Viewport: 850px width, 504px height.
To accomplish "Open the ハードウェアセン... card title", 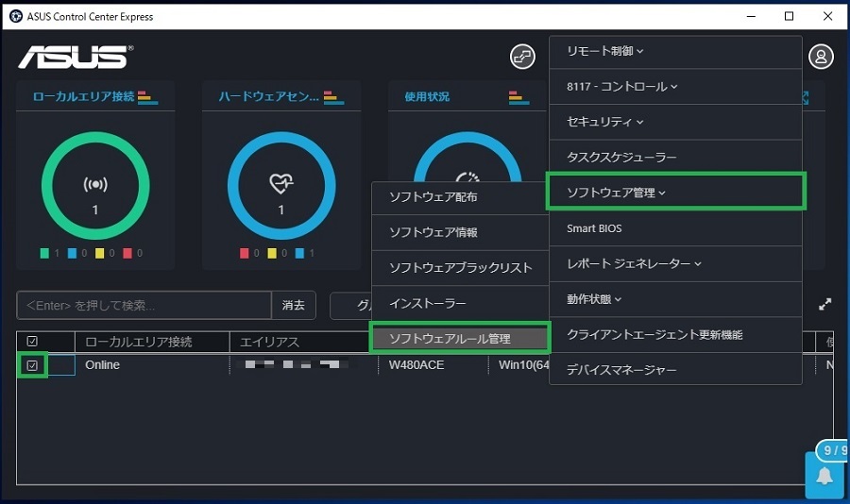I will [269, 96].
